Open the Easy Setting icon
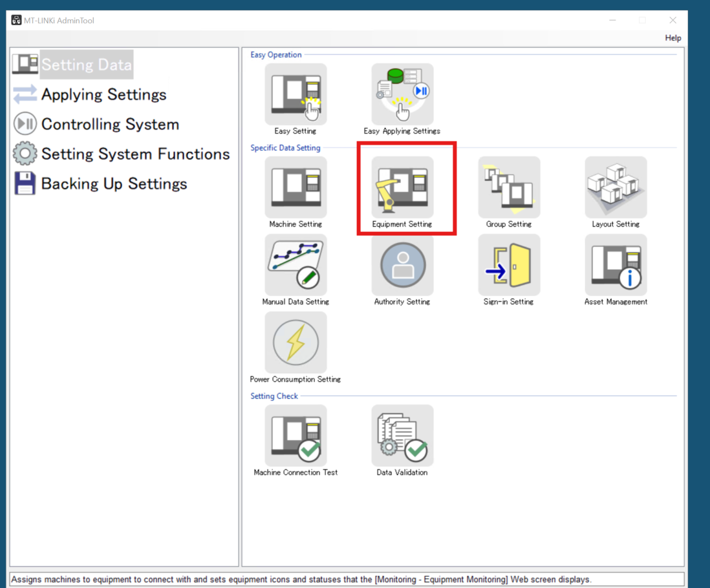Image resolution: width=710 pixels, height=588 pixels. click(x=296, y=94)
